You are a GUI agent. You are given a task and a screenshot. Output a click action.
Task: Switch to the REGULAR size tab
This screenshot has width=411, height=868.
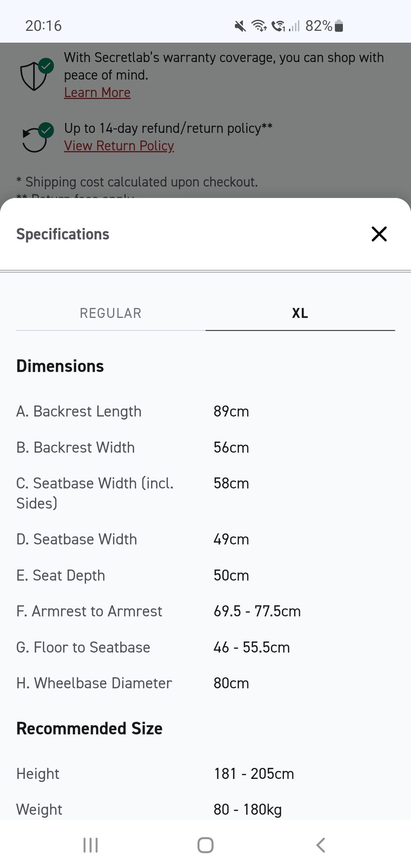[110, 313]
